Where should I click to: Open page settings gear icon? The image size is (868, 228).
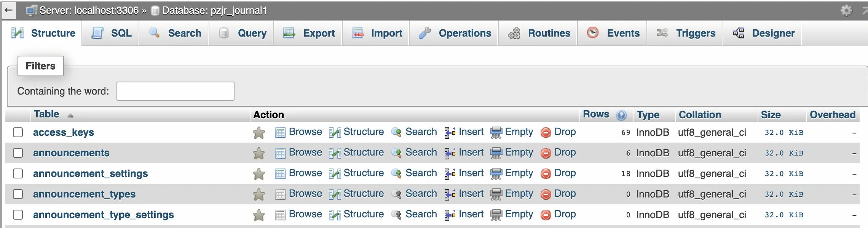coord(846,10)
